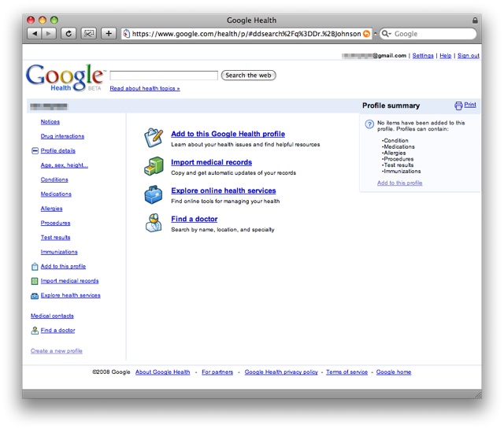Open Drug interactions in sidebar
504x429 pixels.
[62, 136]
